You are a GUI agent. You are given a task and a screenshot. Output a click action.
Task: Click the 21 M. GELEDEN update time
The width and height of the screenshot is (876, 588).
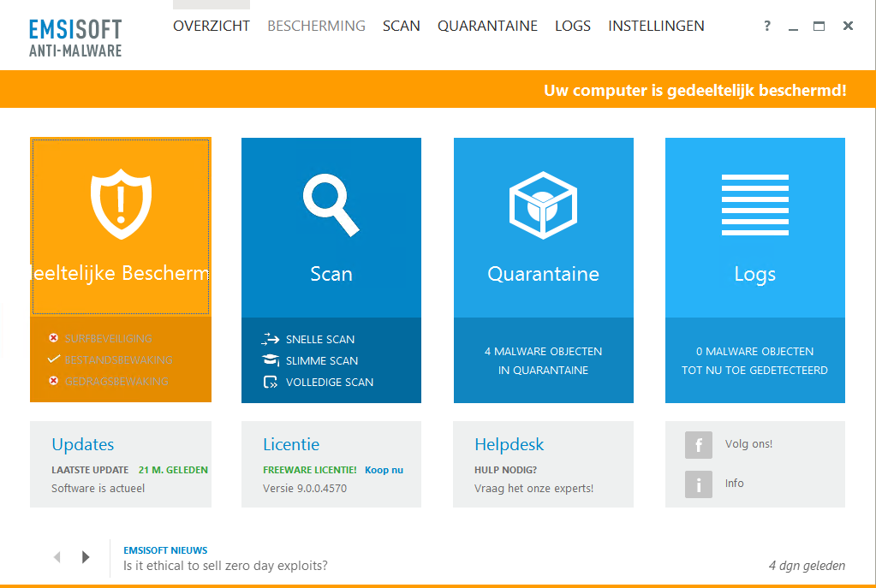pyautogui.click(x=173, y=470)
